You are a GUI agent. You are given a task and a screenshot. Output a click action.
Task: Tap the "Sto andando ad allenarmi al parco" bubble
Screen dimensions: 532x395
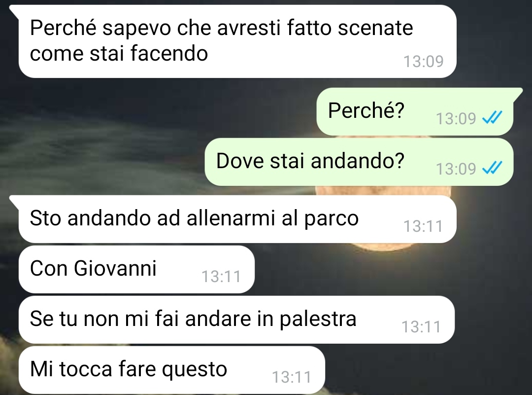coord(237,219)
